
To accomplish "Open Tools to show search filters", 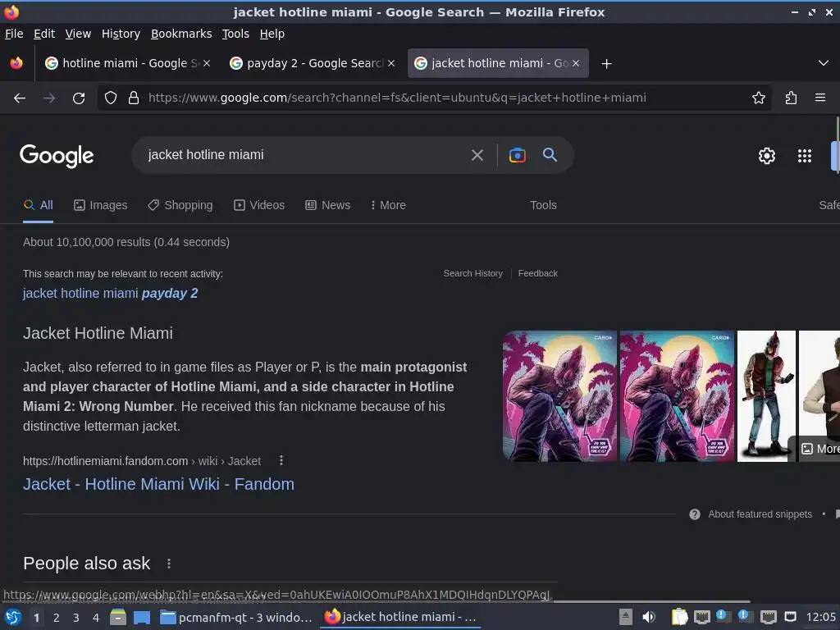I will [x=543, y=205].
